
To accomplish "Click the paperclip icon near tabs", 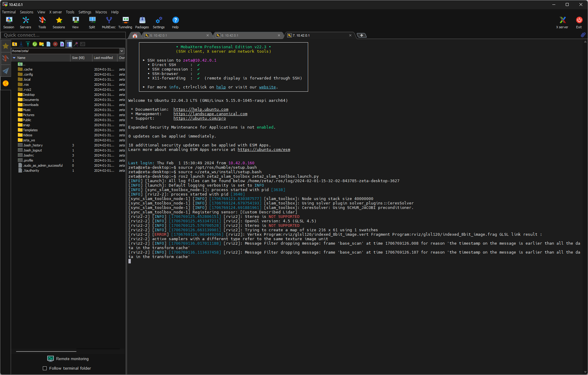I will click(583, 35).
